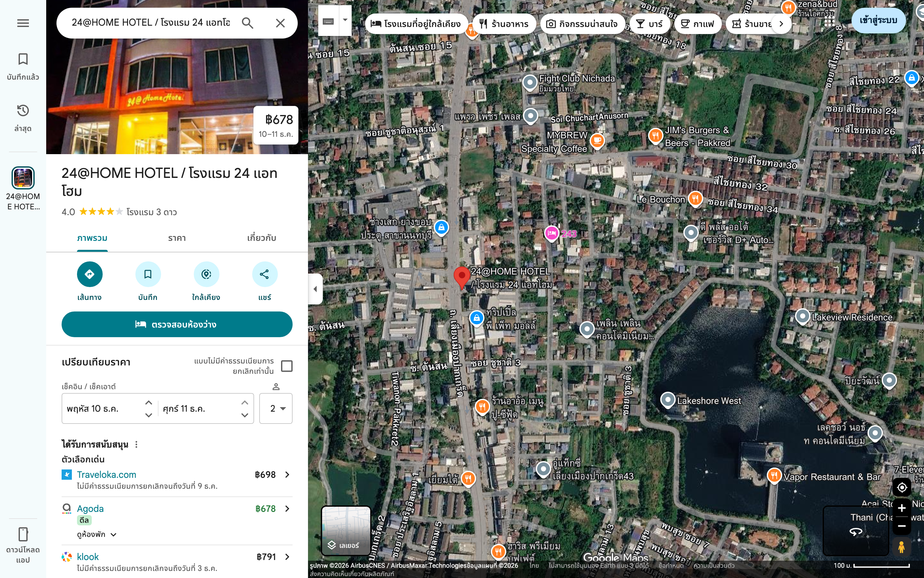
Task: Open the Google apps grid icon
Action: pos(829,21)
